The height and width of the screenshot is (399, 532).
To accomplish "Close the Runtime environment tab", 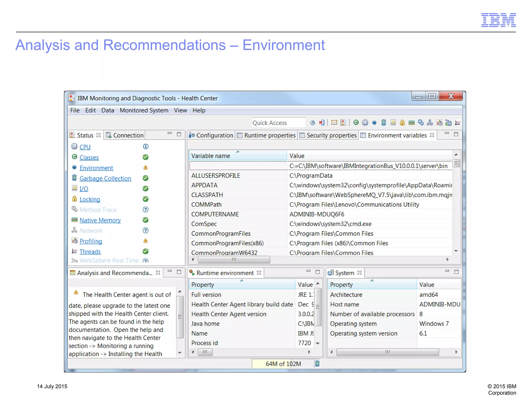I will pos(259,273).
